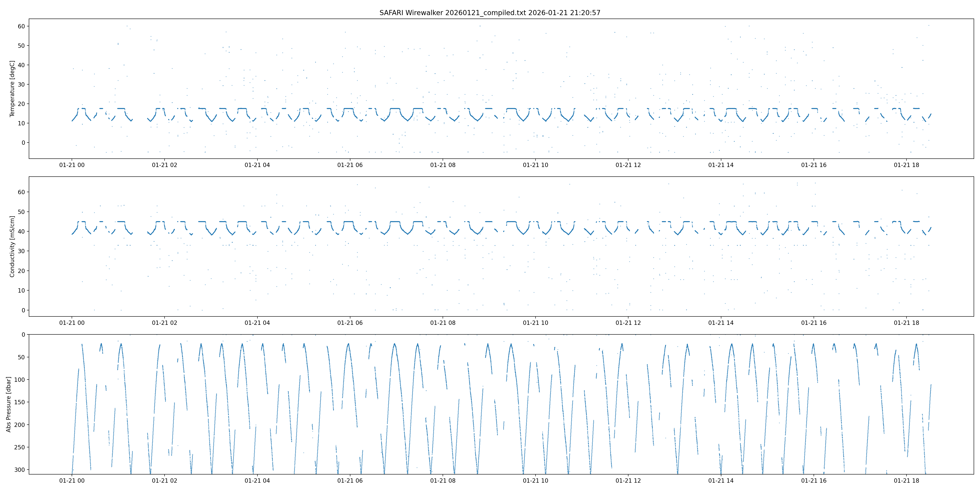Click the 01-21 10 tick under Temperature plot
This screenshot has height=490, width=980.
click(x=535, y=165)
